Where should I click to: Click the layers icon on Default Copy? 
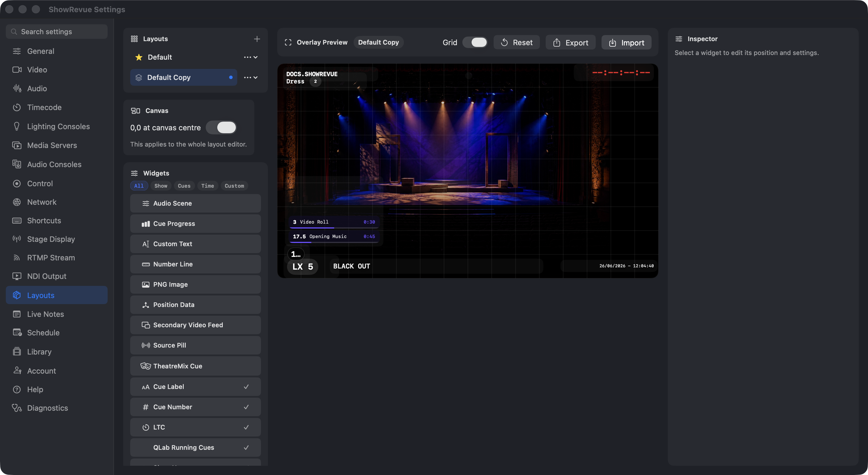[139, 77]
